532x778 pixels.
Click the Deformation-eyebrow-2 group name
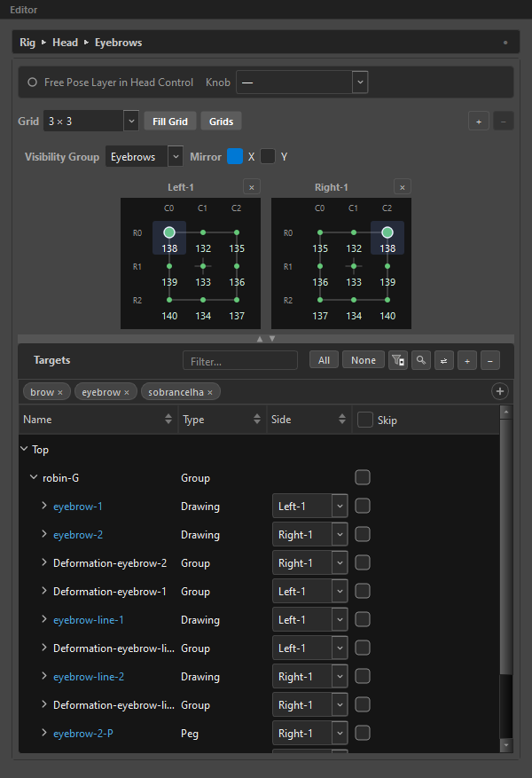(x=110, y=563)
